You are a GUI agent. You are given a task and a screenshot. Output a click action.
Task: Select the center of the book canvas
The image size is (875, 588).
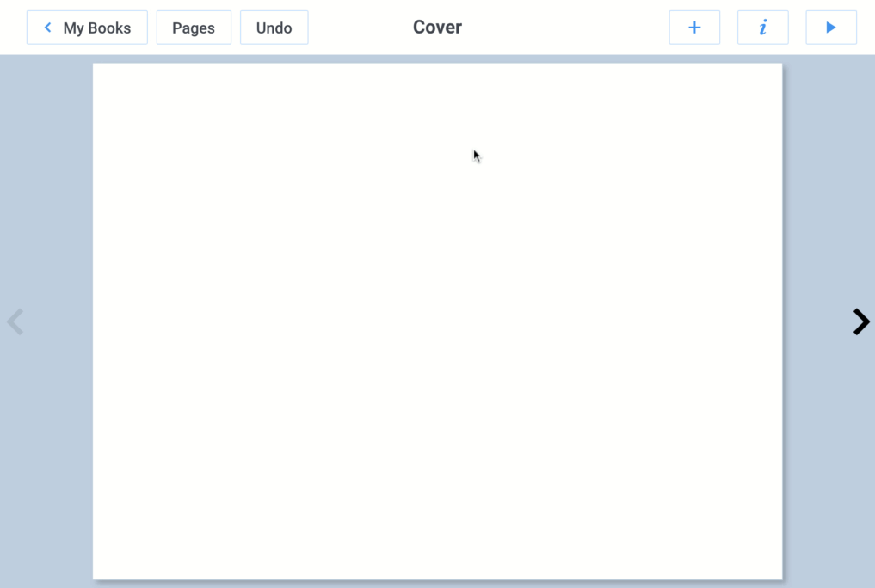click(x=437, y=322)
